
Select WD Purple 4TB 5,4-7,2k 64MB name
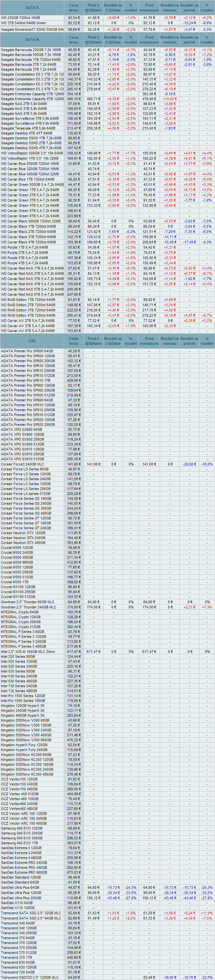tap(24, 263)
